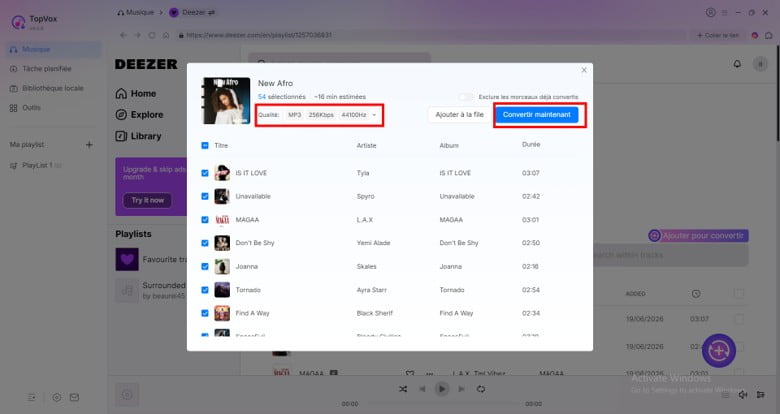
Task: Open the Deezer profile avatar
Action: [760, 64]
